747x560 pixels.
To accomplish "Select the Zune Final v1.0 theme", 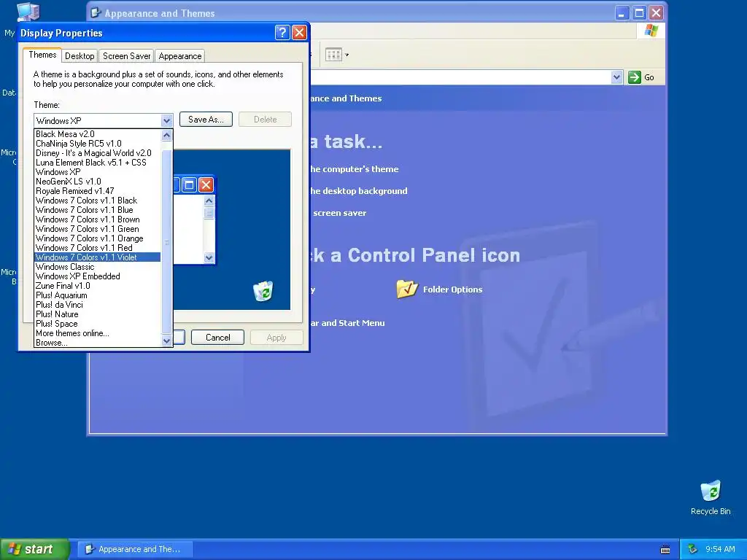I will pos(98,286).
